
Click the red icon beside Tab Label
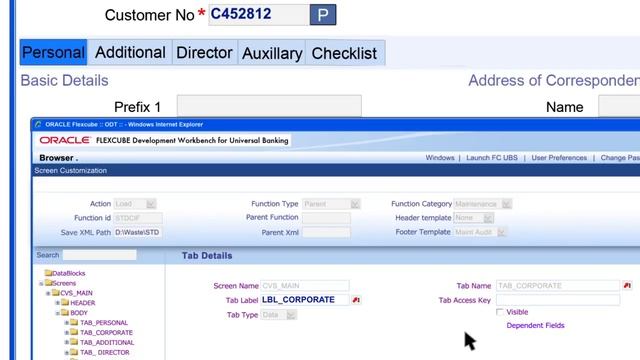click(x=356, y=300)
